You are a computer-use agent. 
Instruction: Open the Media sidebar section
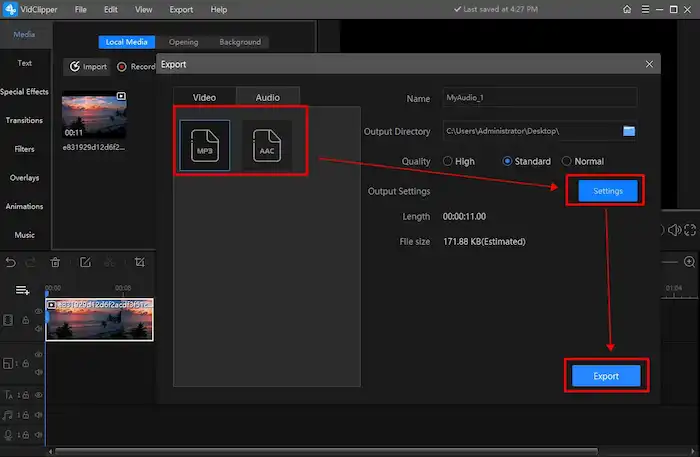pyautogui.click(x=24, y=34)
